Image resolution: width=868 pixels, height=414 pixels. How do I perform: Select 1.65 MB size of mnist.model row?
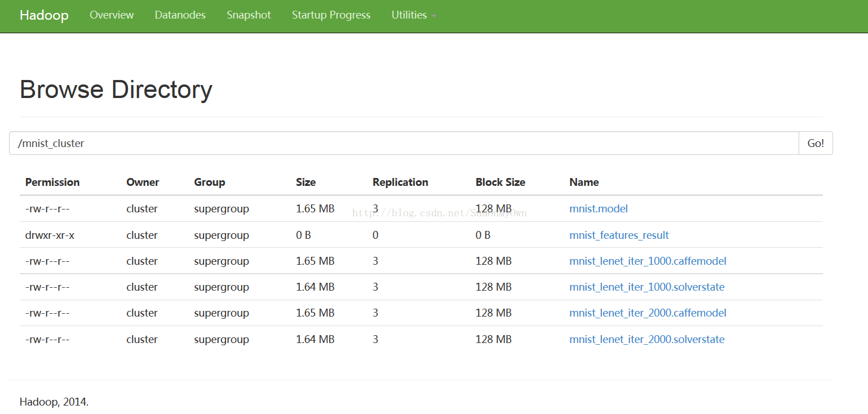pyautogui.click(x=315, y=208)
